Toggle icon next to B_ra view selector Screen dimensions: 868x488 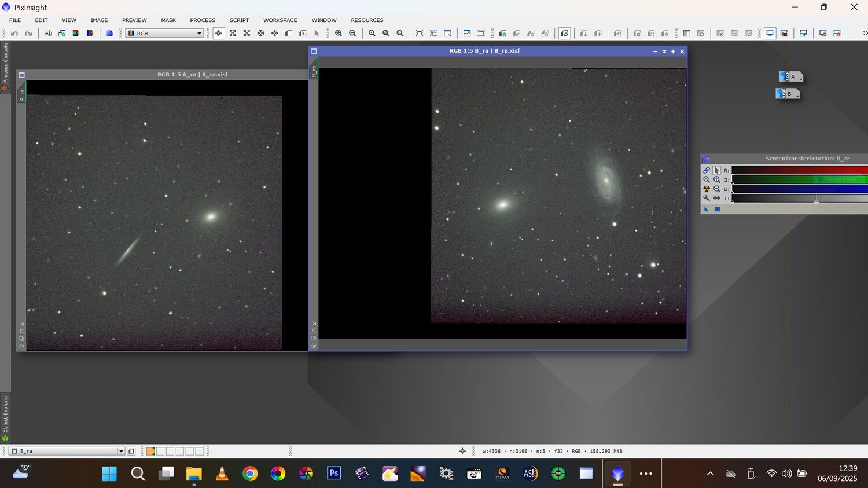coord(131,451)
